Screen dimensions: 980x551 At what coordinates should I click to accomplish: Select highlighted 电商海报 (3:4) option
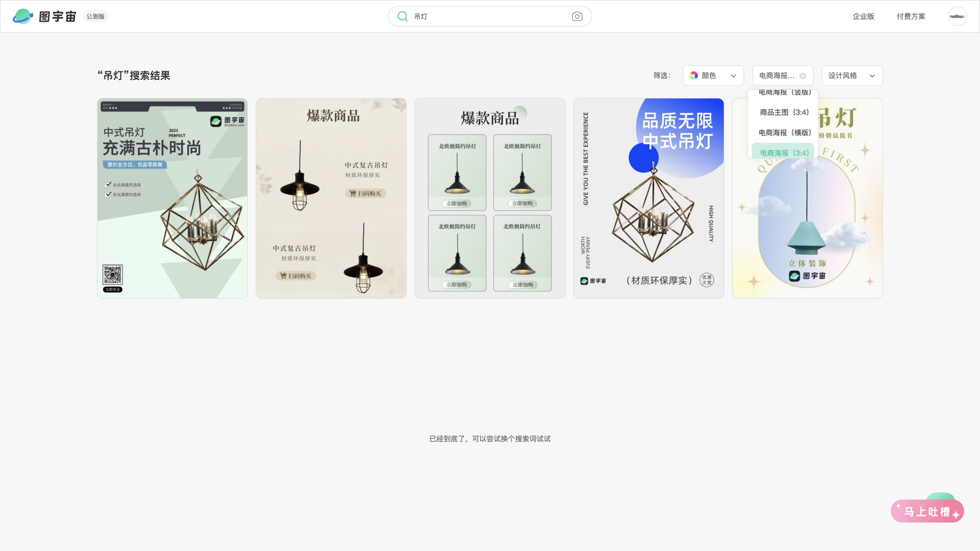[784, 152]
